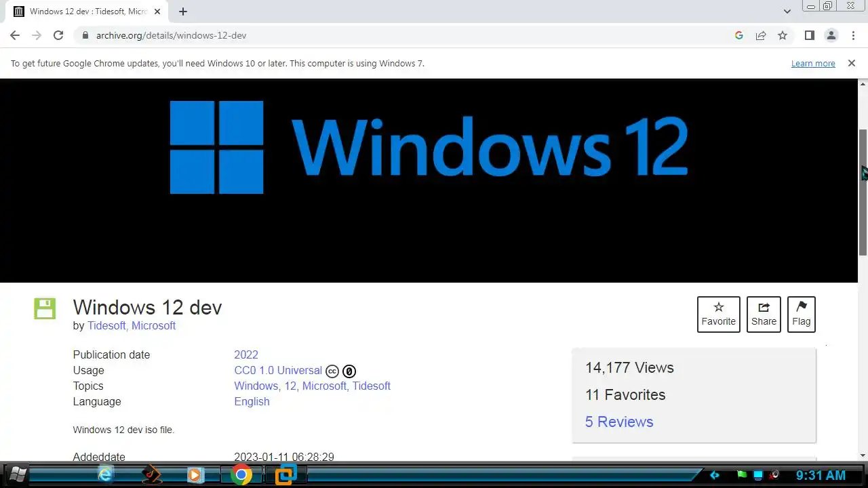This screenshot has height=488, width=868.
Task: Share this page from address bar
Action: pyautogui.click(x=761, y=35)
